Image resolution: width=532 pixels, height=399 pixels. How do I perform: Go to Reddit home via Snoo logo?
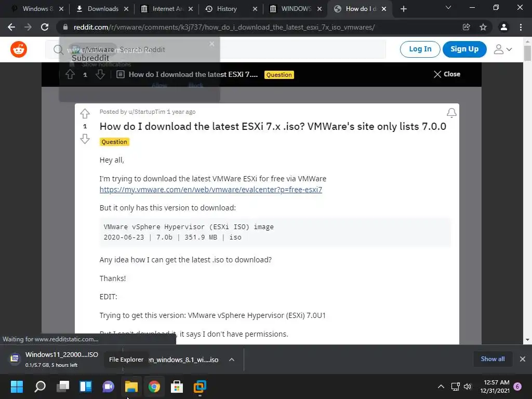click(x=19, y=49)
